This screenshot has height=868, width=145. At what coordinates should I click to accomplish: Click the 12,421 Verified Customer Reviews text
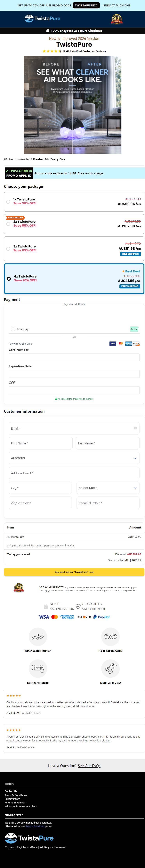[x=84, y=51]
